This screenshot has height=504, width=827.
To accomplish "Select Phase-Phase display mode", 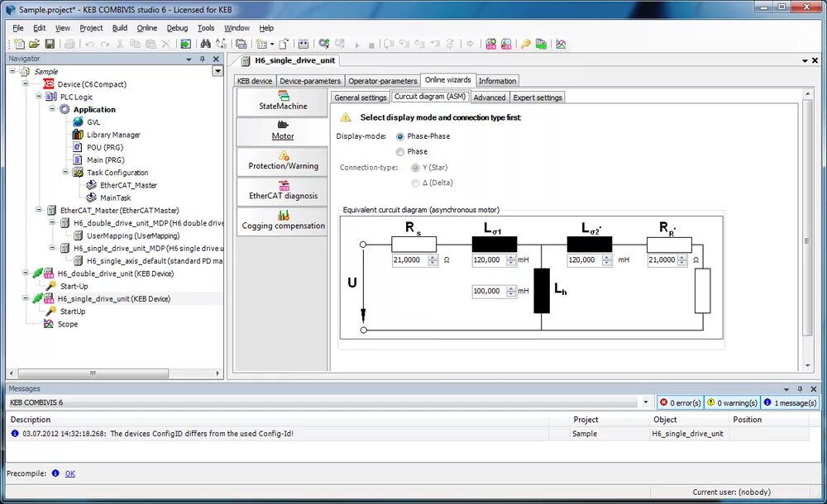I will tap(400, 136).
